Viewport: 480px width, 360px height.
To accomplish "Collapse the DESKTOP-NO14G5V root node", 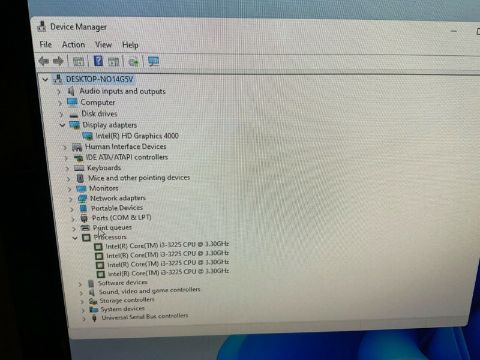I will (x=45, y=79).
